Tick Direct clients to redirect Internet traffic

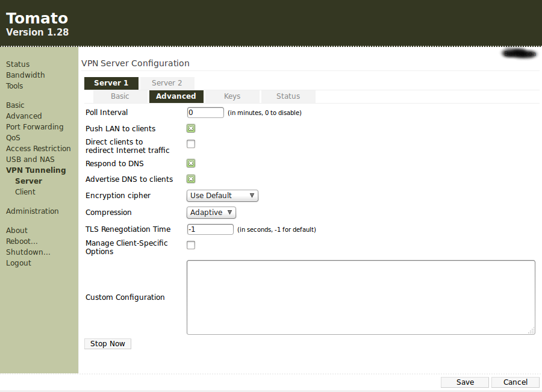coord(191,144)
